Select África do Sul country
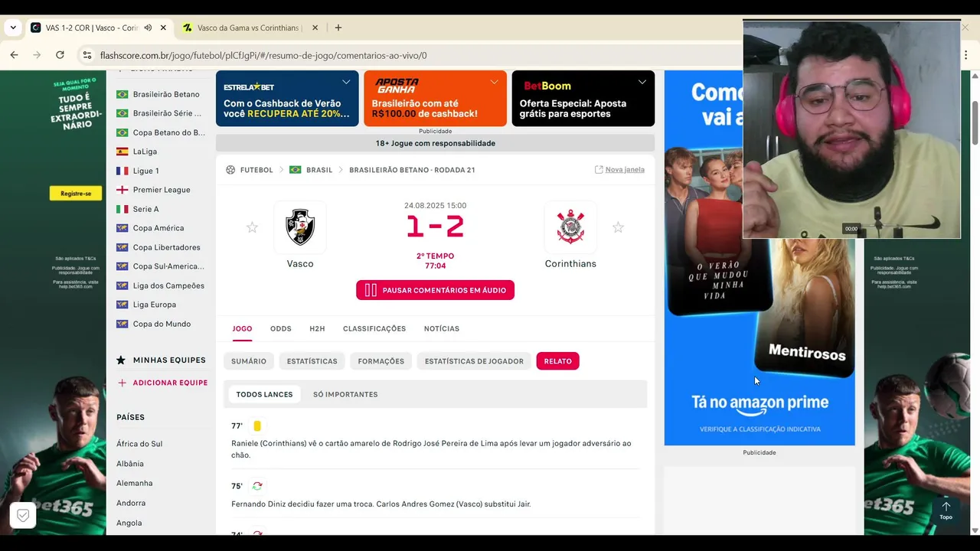The height and width of the screenshot is (551, 980). (139, 444)
